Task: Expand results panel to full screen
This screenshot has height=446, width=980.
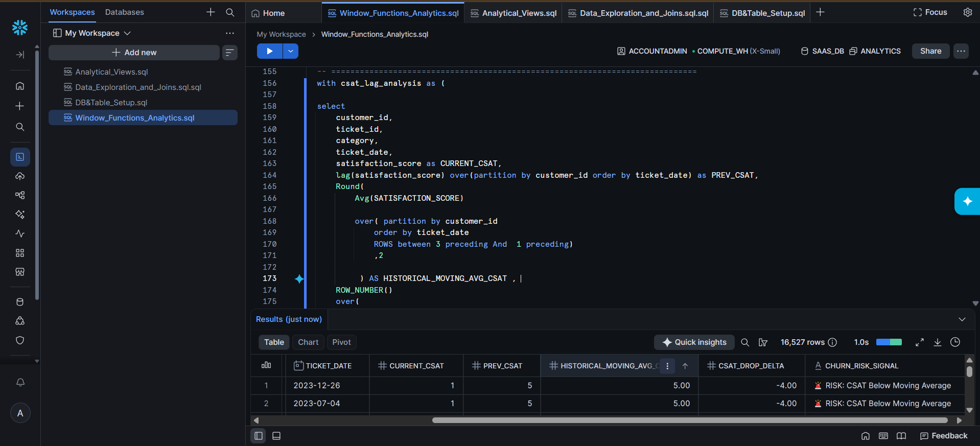Action: tap(920, 342)
